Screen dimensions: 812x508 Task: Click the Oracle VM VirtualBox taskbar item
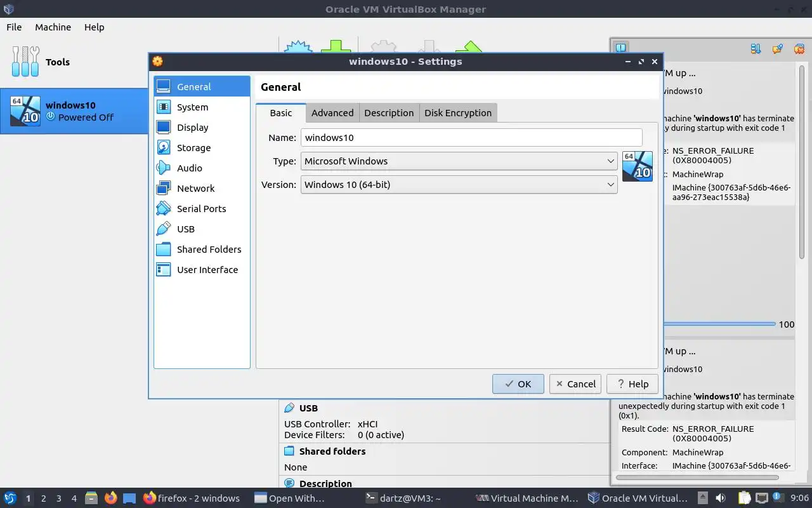pyautogui.click(x=638, y=498)
